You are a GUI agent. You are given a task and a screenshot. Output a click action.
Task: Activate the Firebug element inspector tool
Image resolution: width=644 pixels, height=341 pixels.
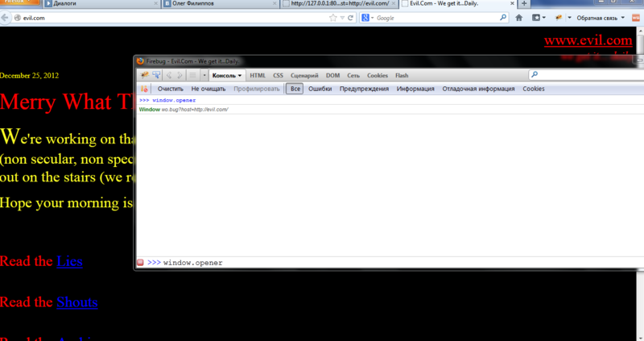coord(156,75)
